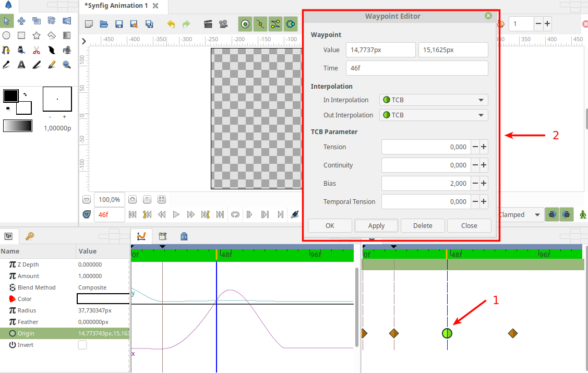Toggle the future keyframe lock
Image resolution: width=588 pixels, height=373 pixels.
(x=567, y=214)
